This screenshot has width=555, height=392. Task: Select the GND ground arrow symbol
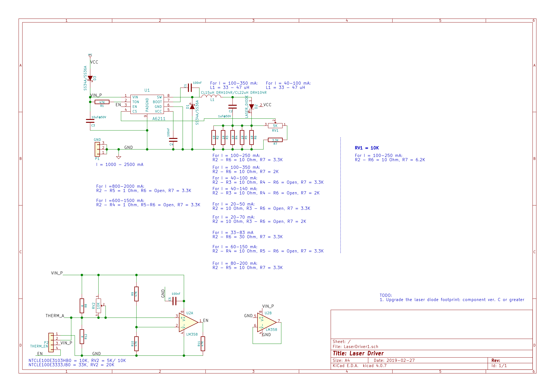tap(118, 157)
